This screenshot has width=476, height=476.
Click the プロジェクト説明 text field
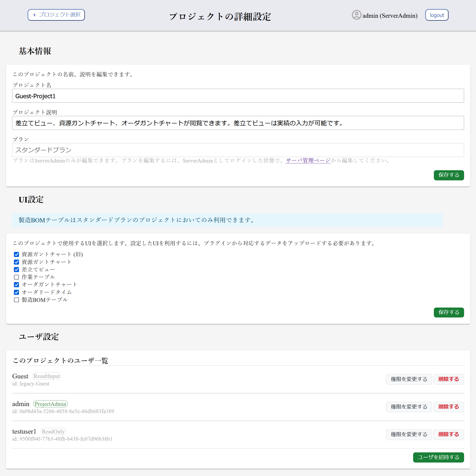(x=238, y=123)
